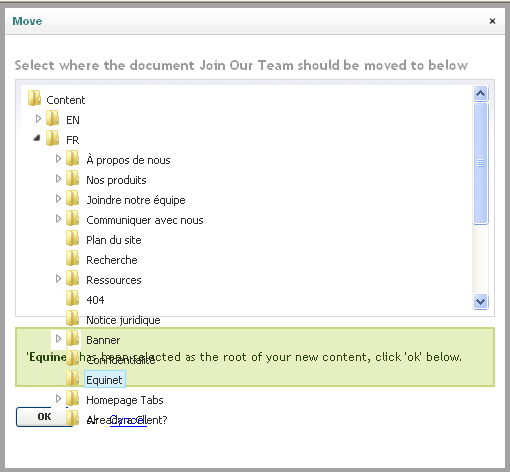Click the scrollbar up arrow
Viewport: 510px width, 472px height.
pyautogui.click(x=480, y=93)
